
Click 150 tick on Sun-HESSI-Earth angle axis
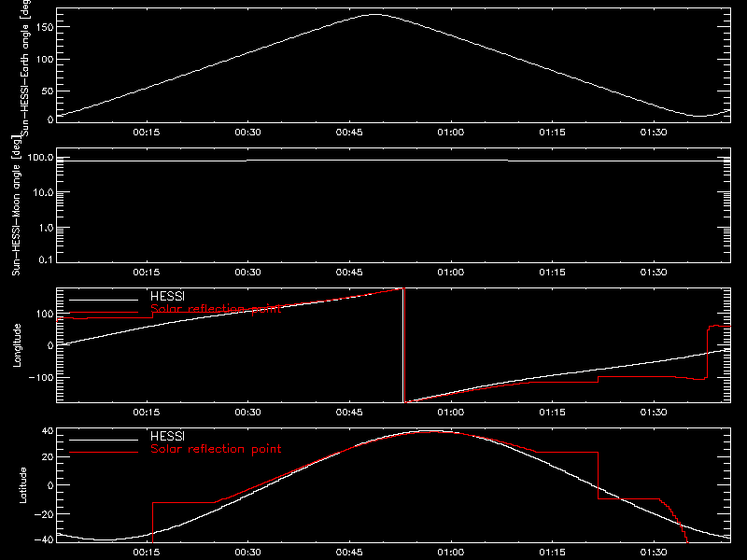tap(45, 27)
